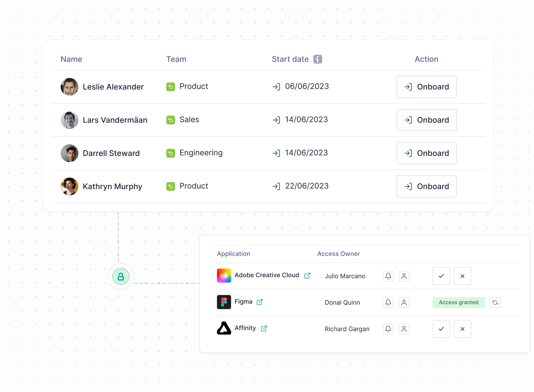
Task: Approve access for Adobe Creative Cloud with the checkmark
Action: point(441,276)
